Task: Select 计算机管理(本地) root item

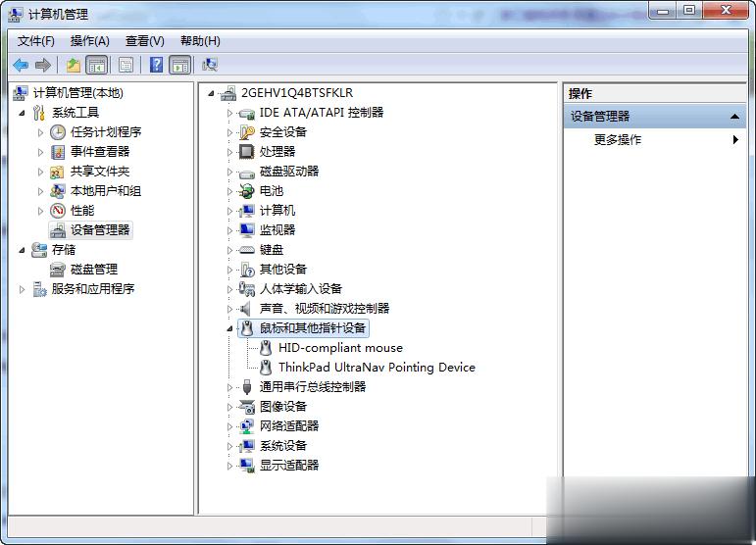Action: [x=78, y=93]
